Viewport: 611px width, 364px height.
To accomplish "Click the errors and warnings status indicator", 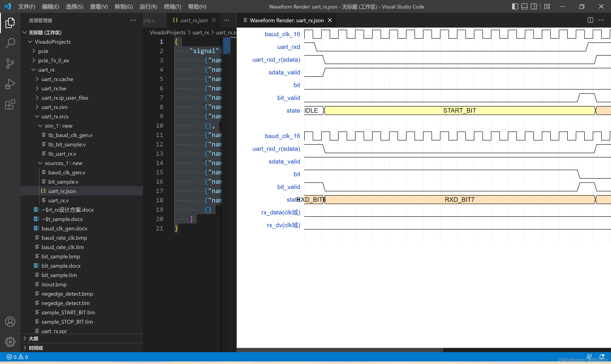I will [17, 357].
